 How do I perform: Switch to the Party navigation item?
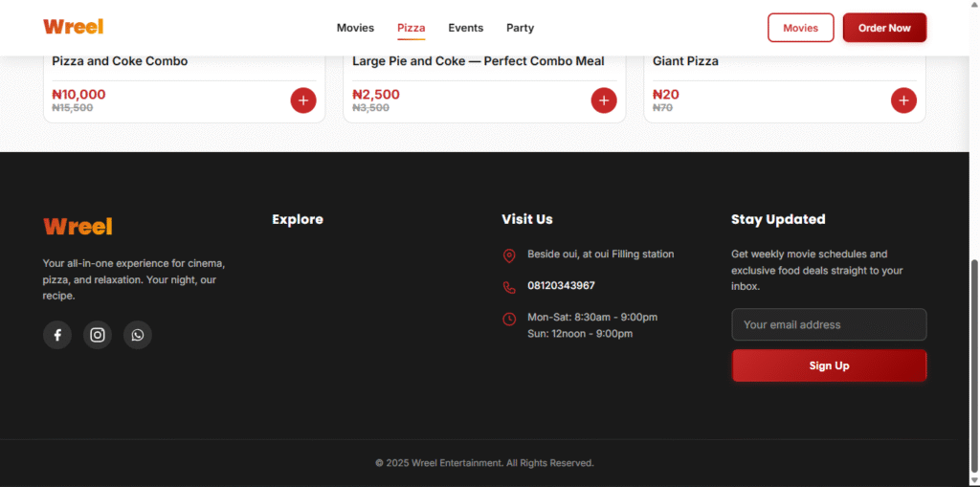tap(521, 28)
